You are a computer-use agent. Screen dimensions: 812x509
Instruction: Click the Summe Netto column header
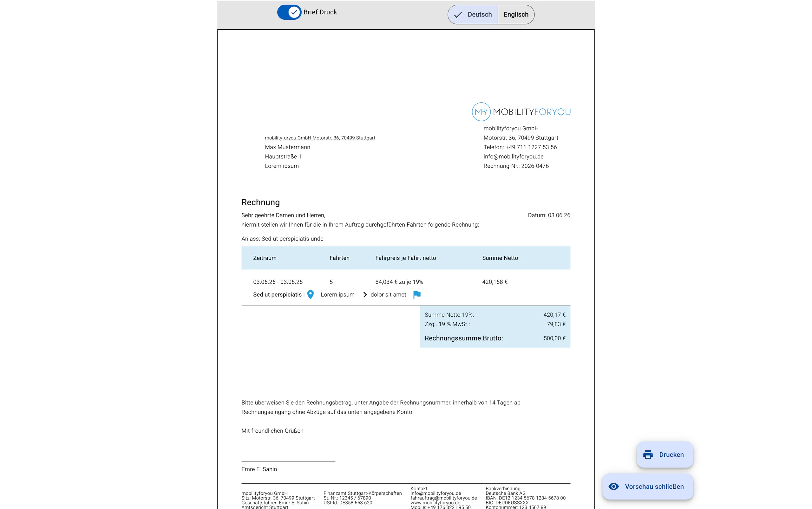(x=500, y=258)
